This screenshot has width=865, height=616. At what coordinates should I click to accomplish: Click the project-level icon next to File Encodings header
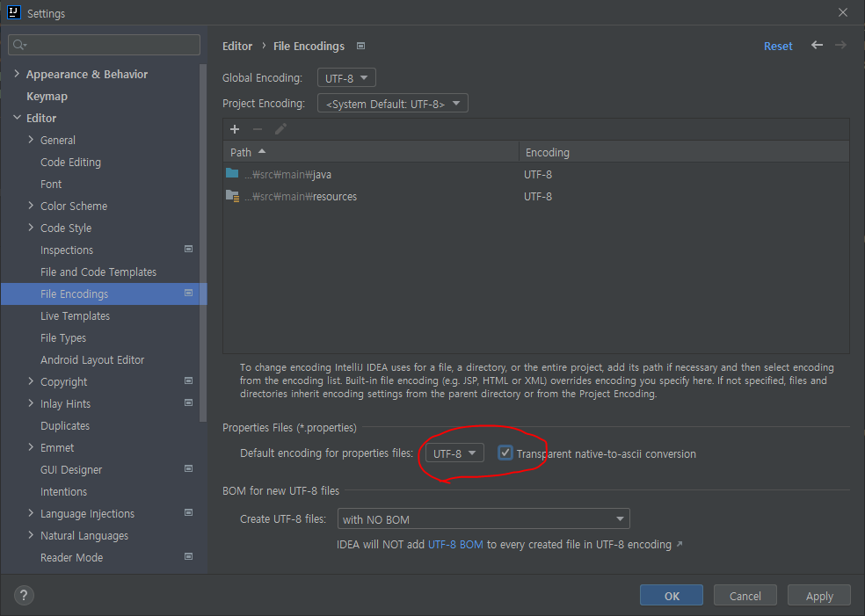click(360, 46)
